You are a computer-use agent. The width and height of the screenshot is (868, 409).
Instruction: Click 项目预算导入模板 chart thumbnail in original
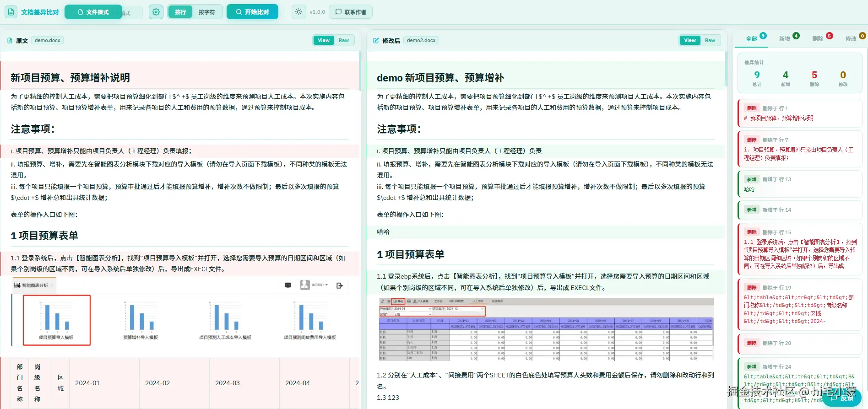[x=57, y=320]
